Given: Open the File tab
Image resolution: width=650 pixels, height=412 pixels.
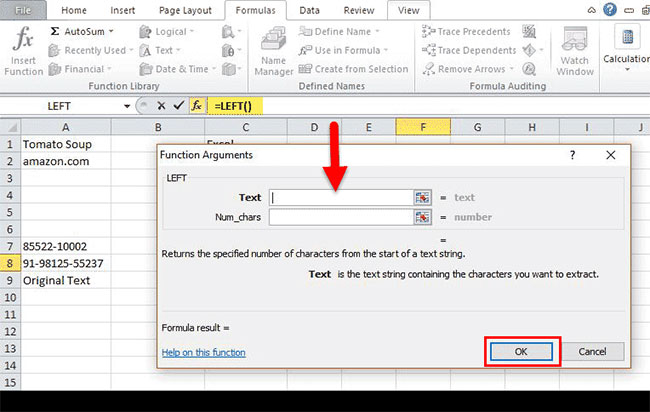Looking at the screenshot, I should pyautogui.click(x=23, y=10).
